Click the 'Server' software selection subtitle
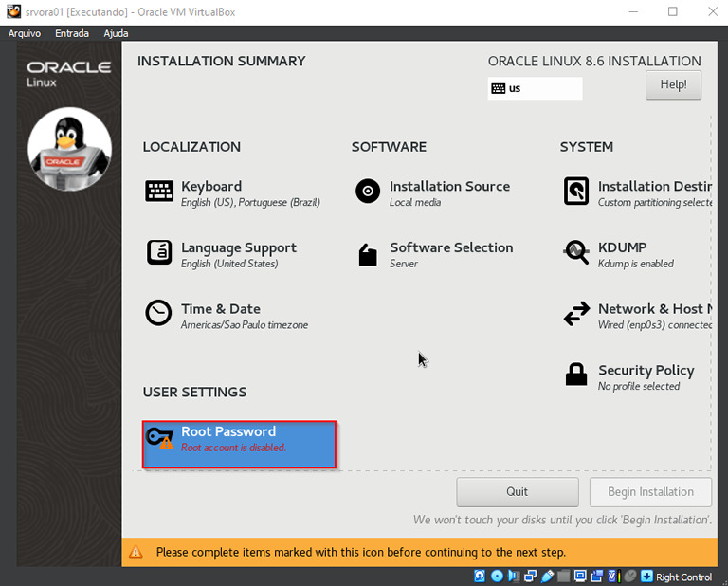This screenshot has height=586, width=728. pyautogui.click(x=404, y=264)
